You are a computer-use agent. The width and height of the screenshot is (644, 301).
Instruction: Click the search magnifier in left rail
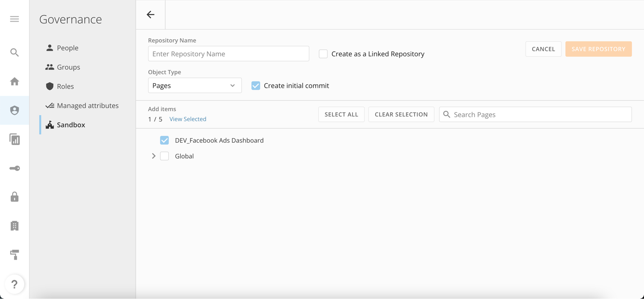[x=14, y=53]
